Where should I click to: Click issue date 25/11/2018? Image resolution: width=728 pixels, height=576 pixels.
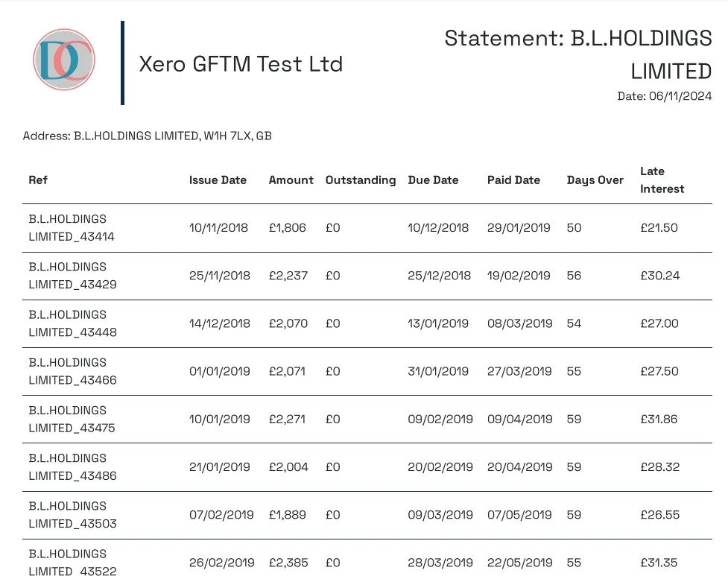[220, 276]
